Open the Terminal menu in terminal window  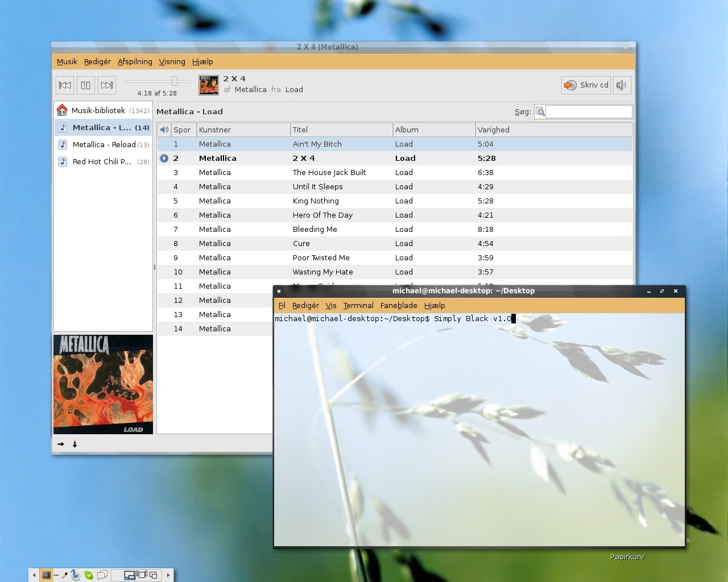click(x=358, y=306)
